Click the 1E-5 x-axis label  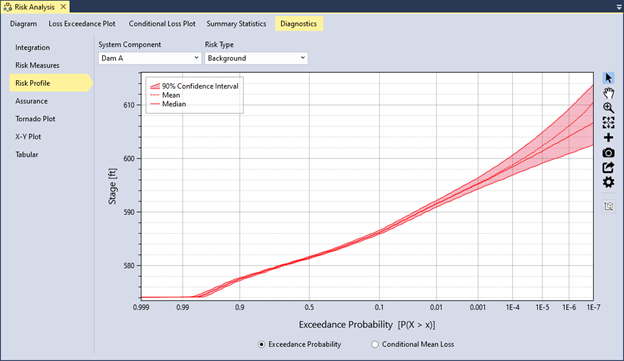click(x=542, y=307)
